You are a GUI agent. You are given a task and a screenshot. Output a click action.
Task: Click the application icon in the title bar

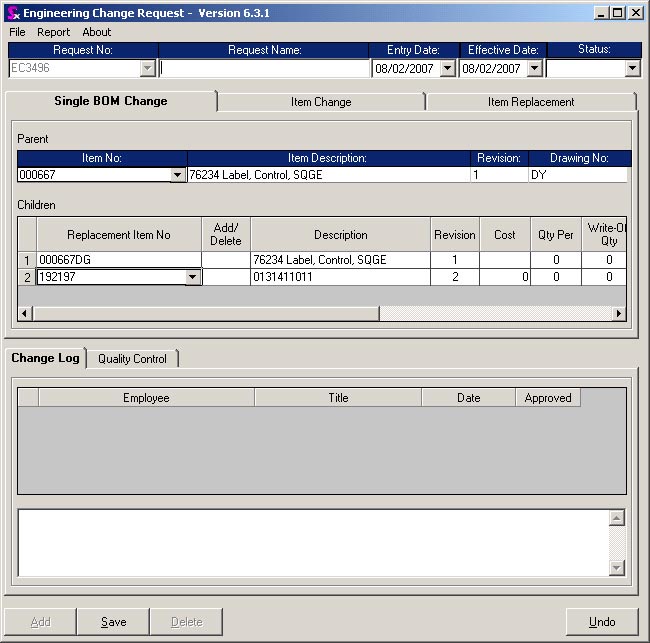12,13
